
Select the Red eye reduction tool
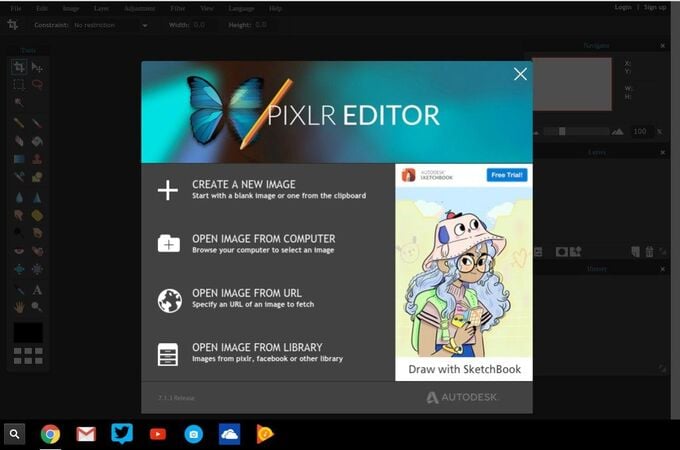pos(19,251)
